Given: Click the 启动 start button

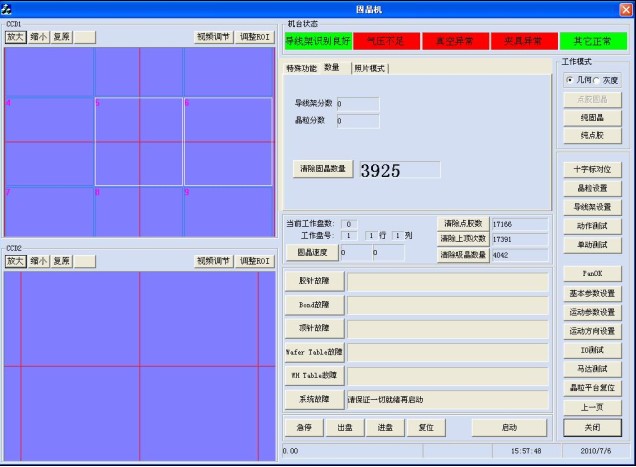Looking at the screenshot, I should 509,427.
